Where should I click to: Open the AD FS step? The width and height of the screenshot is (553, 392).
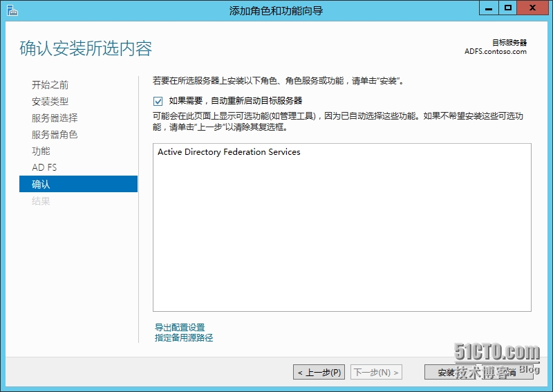point(44,168)
